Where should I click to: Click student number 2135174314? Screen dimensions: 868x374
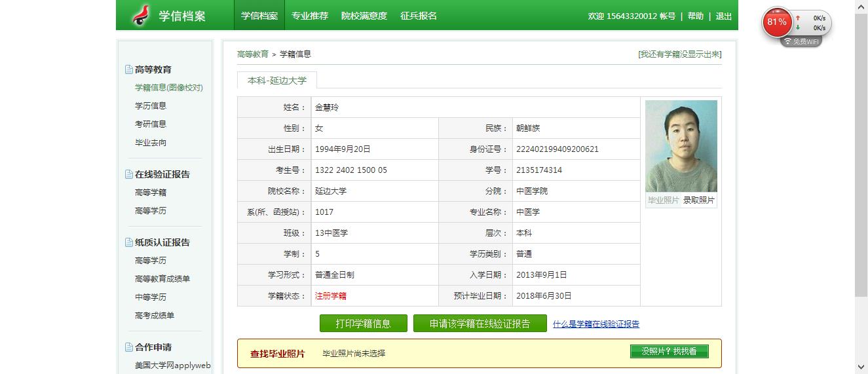[x=539, y=170]
